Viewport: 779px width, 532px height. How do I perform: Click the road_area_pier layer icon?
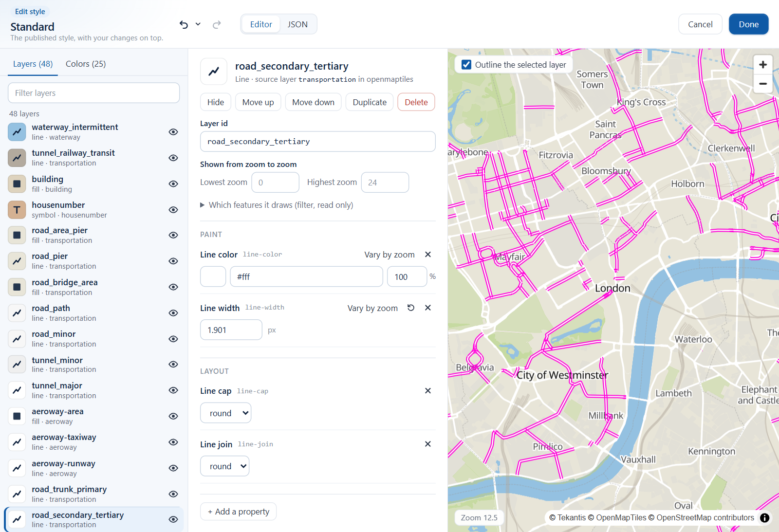pos(17,235)
